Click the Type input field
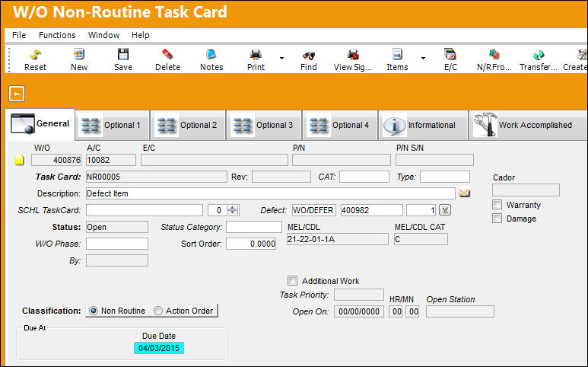Screen dimensions: 588x367 tap(445, 177)
